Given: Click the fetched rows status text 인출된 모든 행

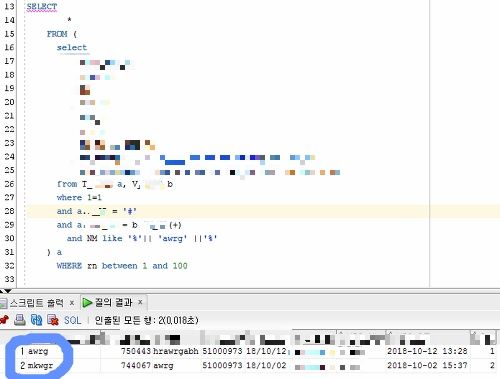Looking at the screenshot, I should (146, 320).
